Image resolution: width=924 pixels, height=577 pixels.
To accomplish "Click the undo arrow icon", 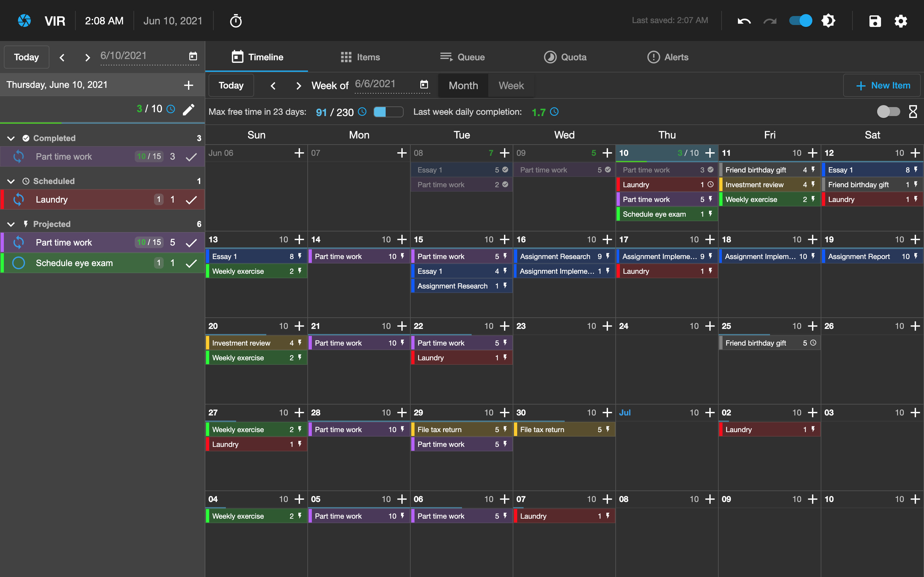I will pos(744,21).
